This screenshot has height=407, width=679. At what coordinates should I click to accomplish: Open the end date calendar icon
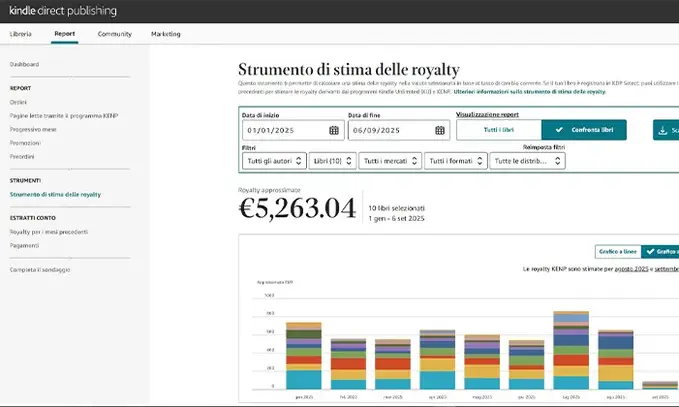point(440,130)
